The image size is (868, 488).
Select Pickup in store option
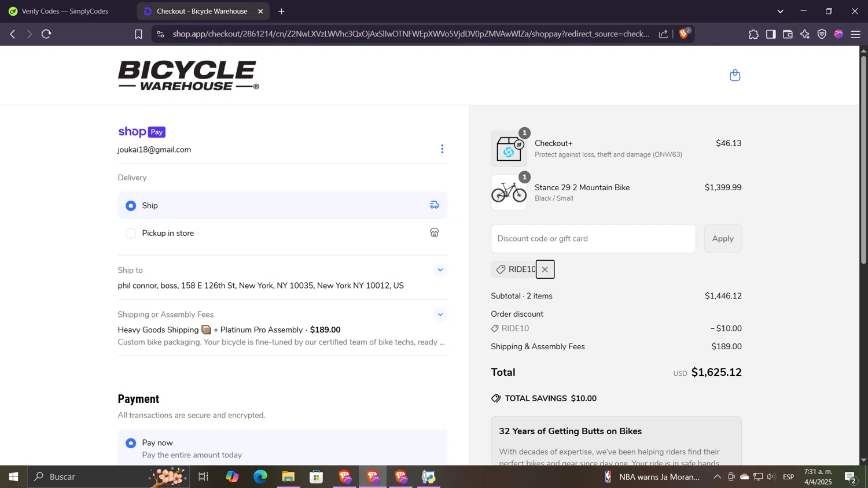(x=131, y=234)
